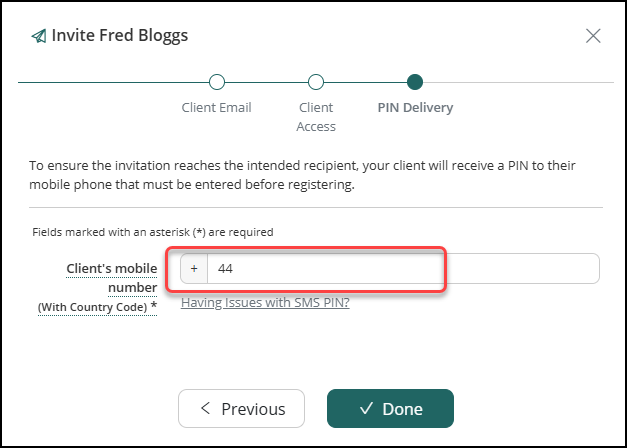Screen dimensions: 627x448
Task: Click the Invite Fred Bloggs title
Action: pyautogui.click(x=120, y=36)
